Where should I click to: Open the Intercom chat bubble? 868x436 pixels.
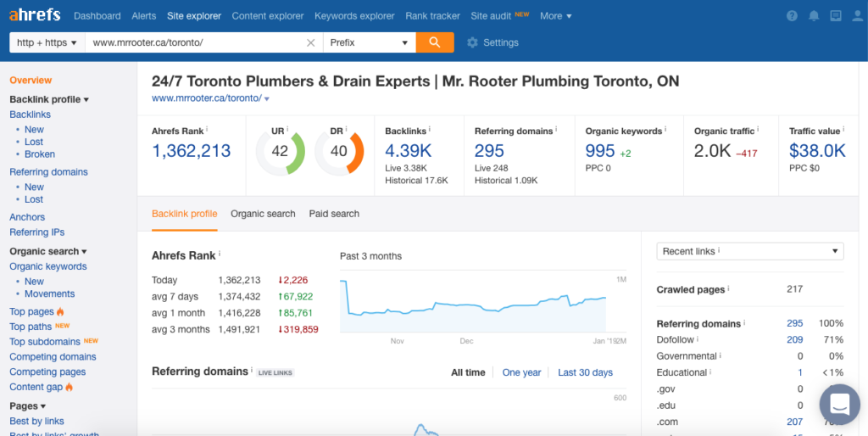coord(839,405)
